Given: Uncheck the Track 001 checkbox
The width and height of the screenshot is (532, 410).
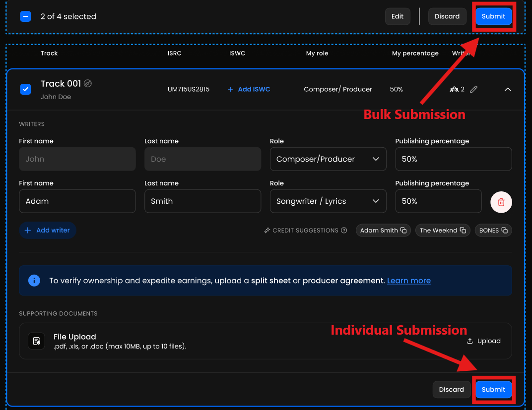Looking at the screenshot, I should pos(25,89).
